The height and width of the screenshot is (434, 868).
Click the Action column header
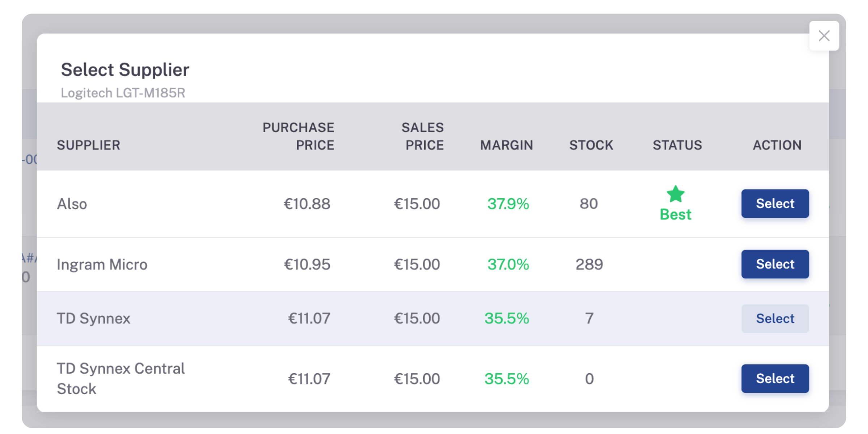(x=777, y=145)
